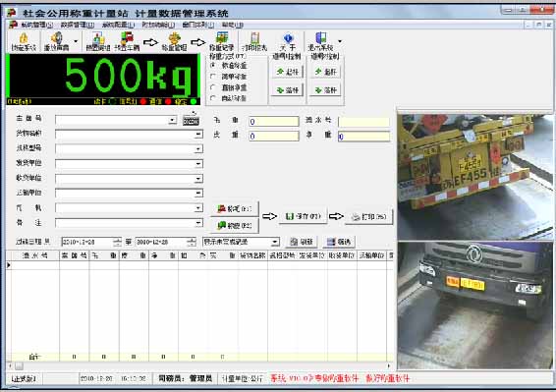Click the keyboard icon next to plate number field
This screenshot has height=392, width=556.
coord(191,120)
